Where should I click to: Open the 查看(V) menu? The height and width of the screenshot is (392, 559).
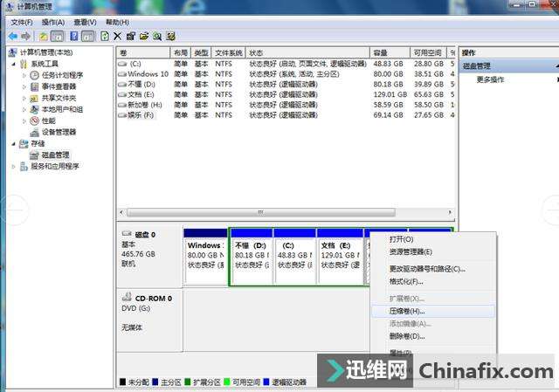(x=85, y=23)
